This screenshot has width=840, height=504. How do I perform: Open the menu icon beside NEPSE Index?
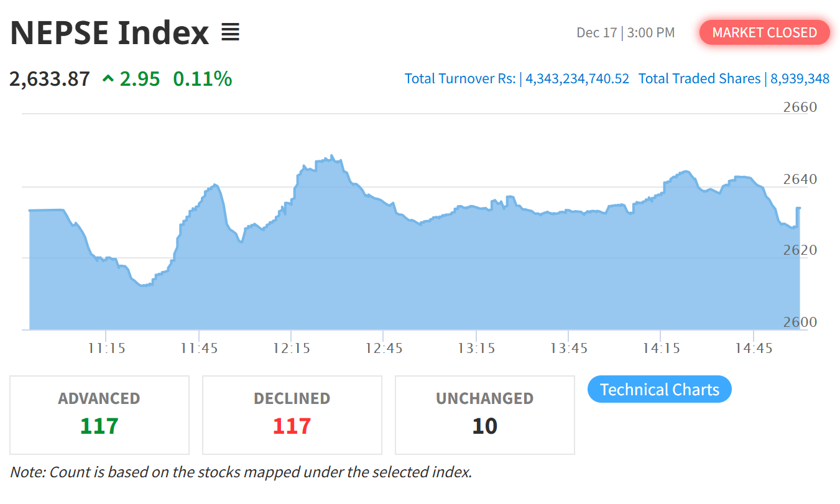[230, 32]
